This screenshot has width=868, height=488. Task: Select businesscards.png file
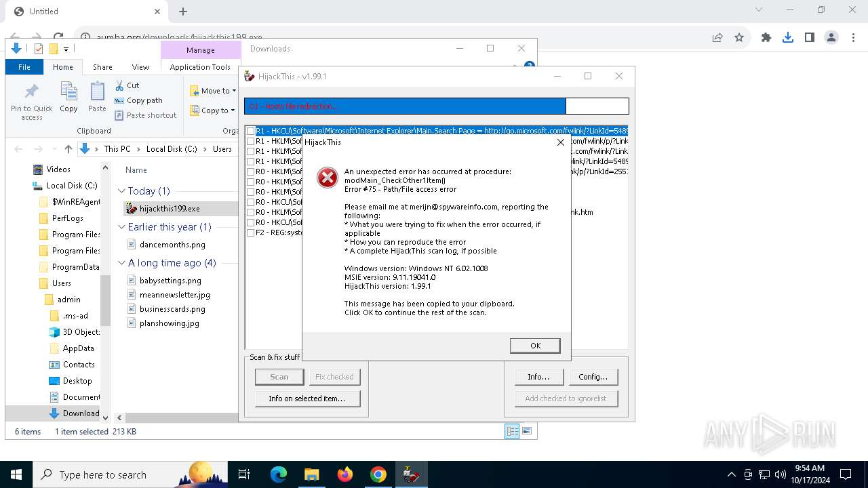172,309
